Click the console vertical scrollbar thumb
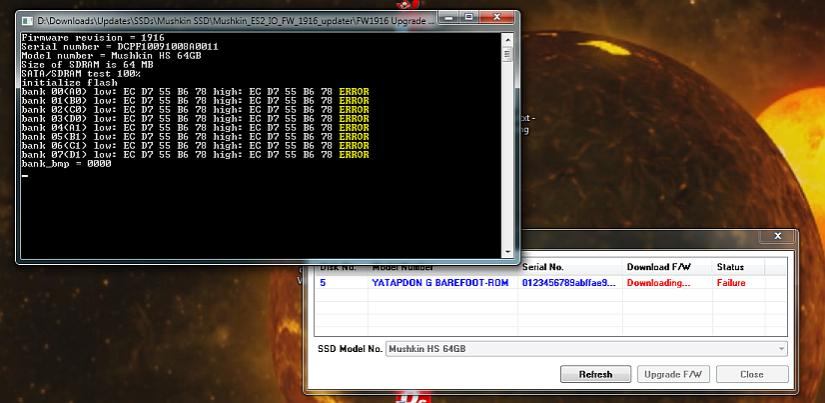 point(508,55)
